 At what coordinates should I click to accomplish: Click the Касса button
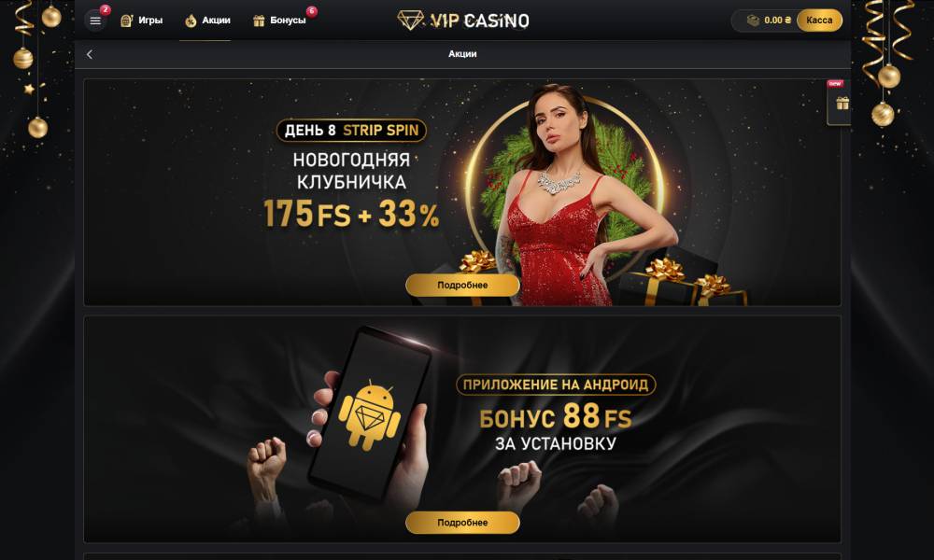[819, 21]
